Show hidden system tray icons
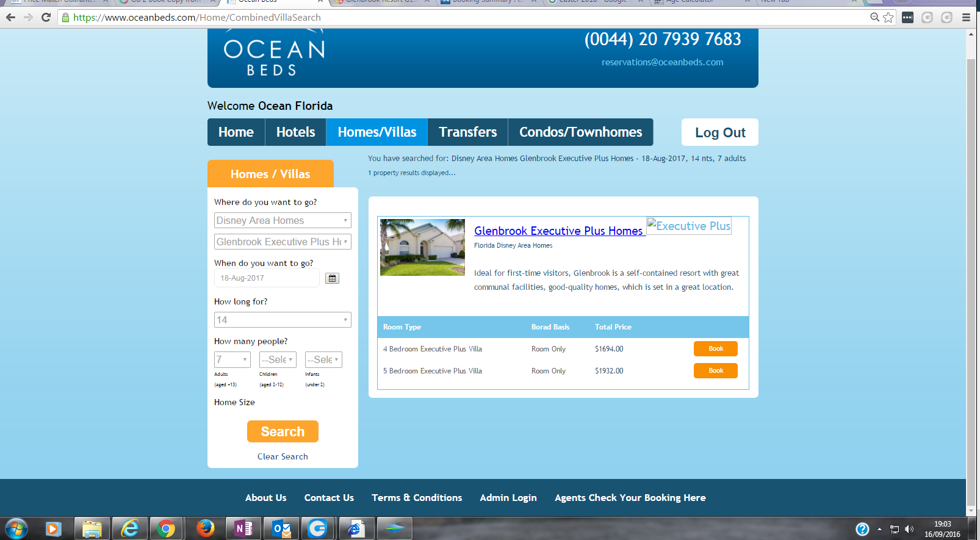Viewport: 980px width, 540px height. tap(879, 529)
